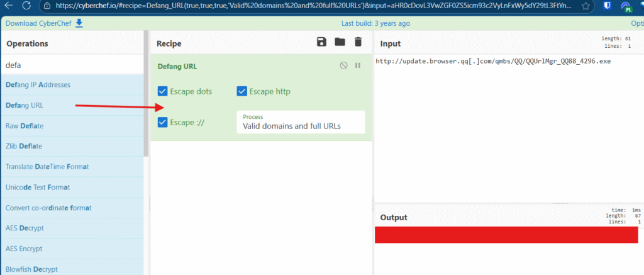Click the operations search field containing defa
The width and height of the screenshot is (644, 275).
pos(72,65)
